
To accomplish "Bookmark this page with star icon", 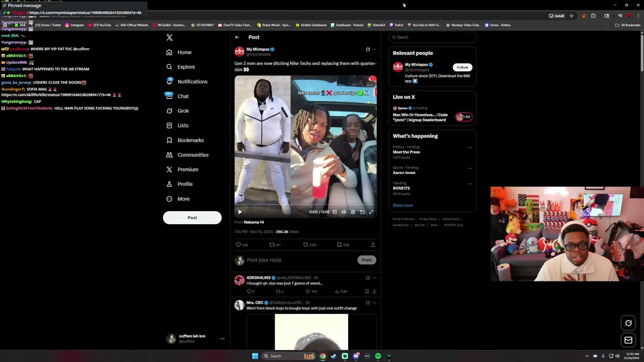I will 572,16.
